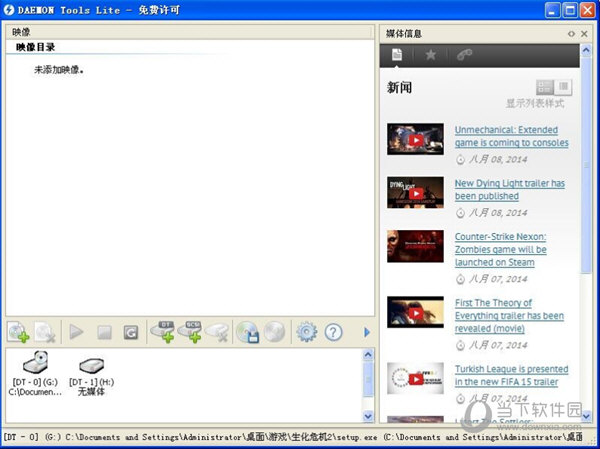Click the Unmount stop button
Viewport: 600px width, 449px height.
(x=104, y=332)
